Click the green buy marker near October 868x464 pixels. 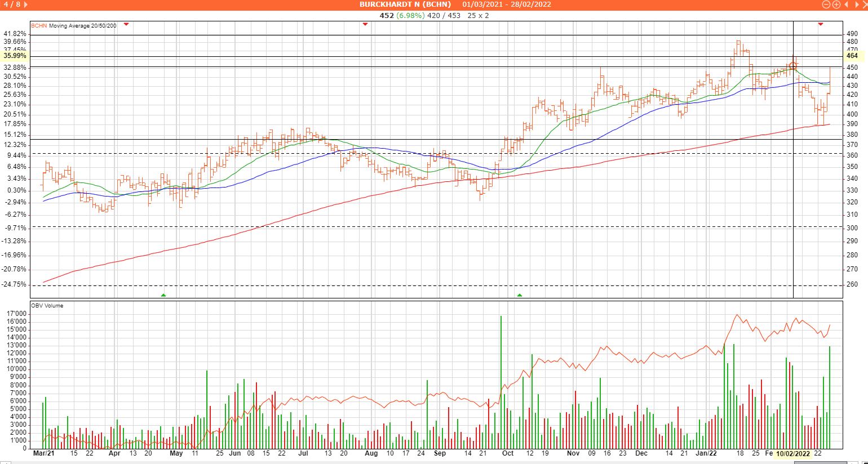click(520, 295)
